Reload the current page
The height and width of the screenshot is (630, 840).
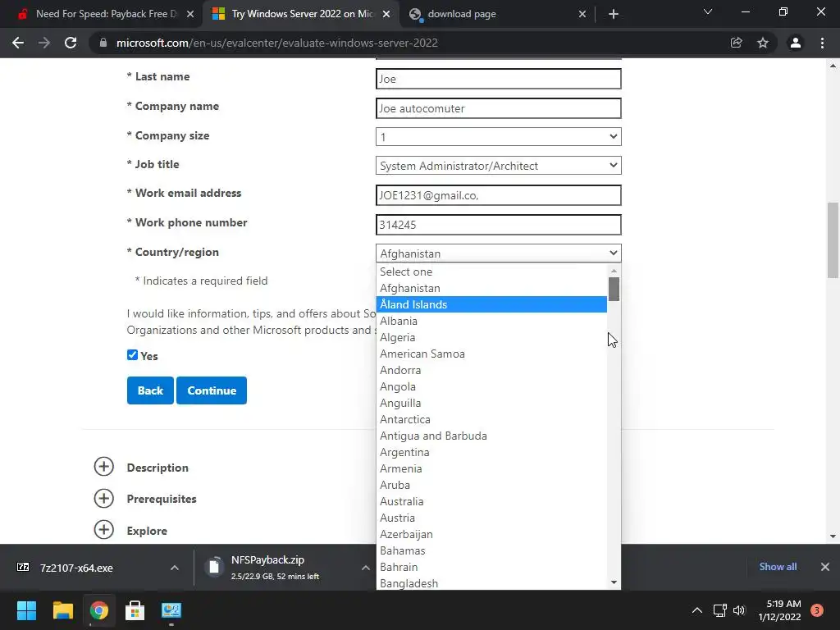coord(71,43)
